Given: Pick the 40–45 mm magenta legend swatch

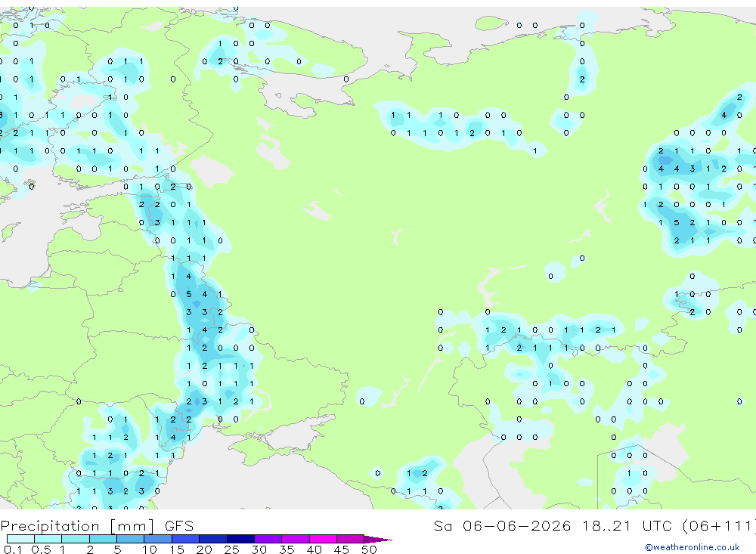Looking at the screenshot, I should click(x=323, y=539).
